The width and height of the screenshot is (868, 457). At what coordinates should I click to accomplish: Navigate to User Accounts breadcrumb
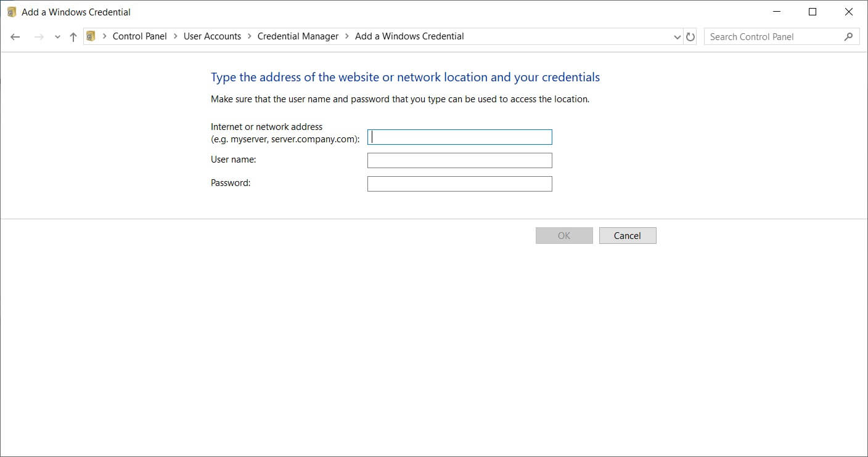212,36
